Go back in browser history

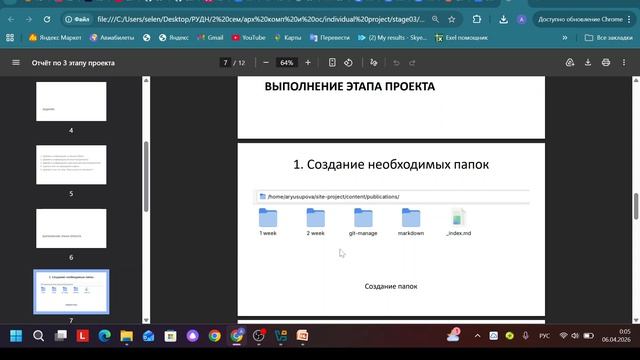pos(11,19)
